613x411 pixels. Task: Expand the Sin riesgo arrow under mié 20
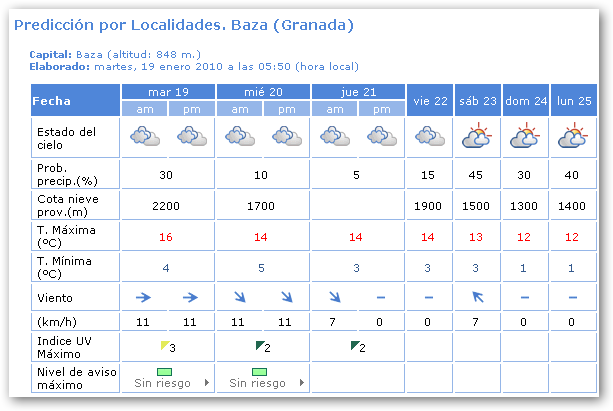(301, 383)
